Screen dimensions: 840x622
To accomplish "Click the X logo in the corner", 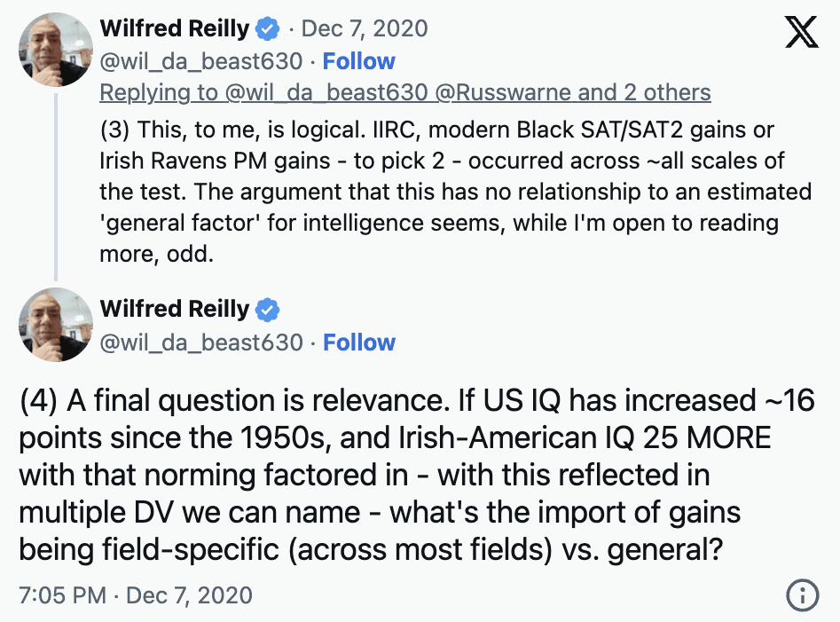I will tap(803, 33).
